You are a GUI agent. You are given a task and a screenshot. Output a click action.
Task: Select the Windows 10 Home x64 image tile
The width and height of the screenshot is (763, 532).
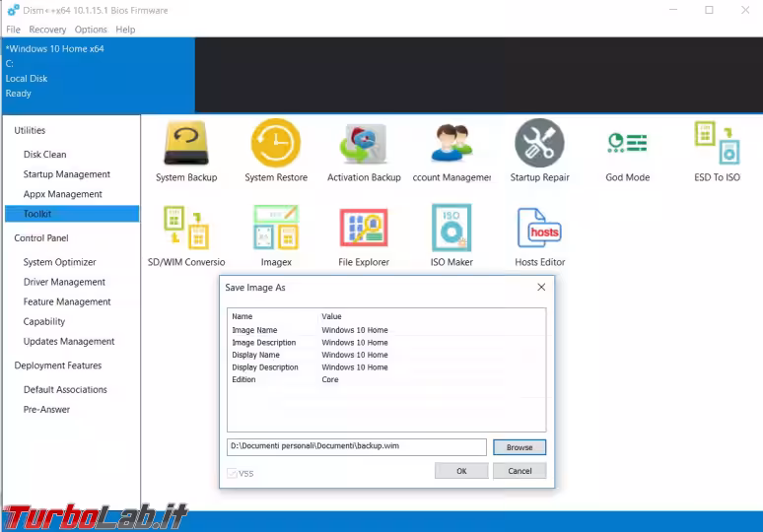[99, 76]
